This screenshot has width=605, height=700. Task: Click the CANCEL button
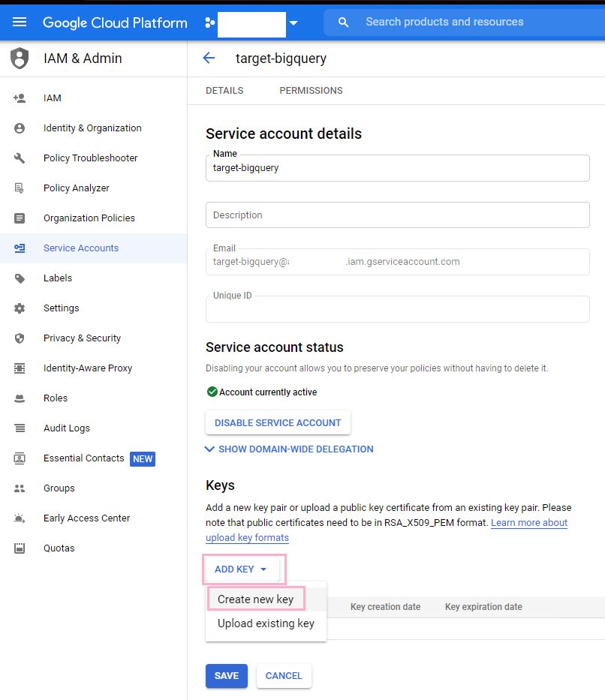point(284,676)
